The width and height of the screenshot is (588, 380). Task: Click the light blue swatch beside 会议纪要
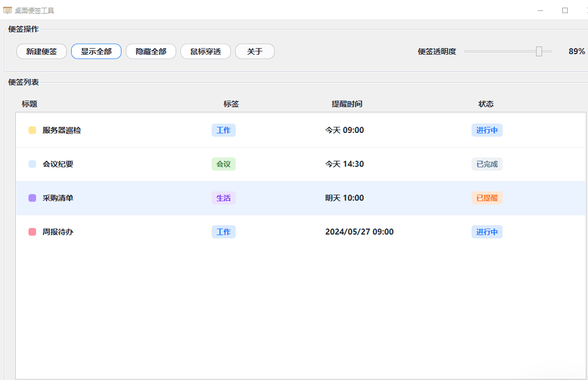tap(32, 164)
